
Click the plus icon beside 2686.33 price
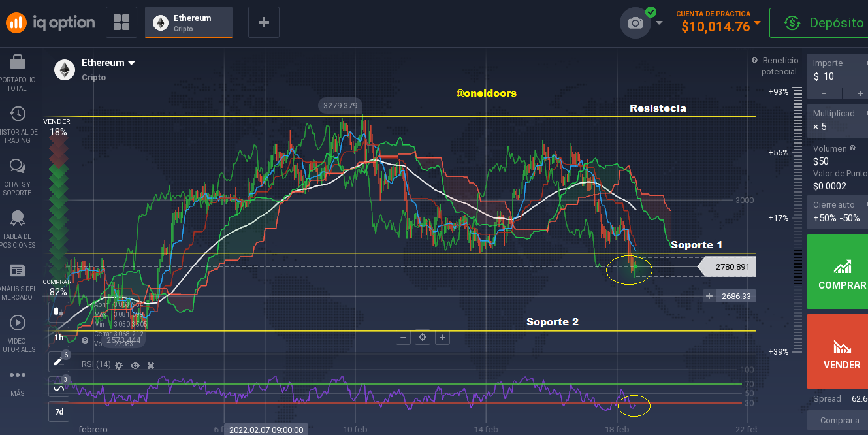point(709,297)
